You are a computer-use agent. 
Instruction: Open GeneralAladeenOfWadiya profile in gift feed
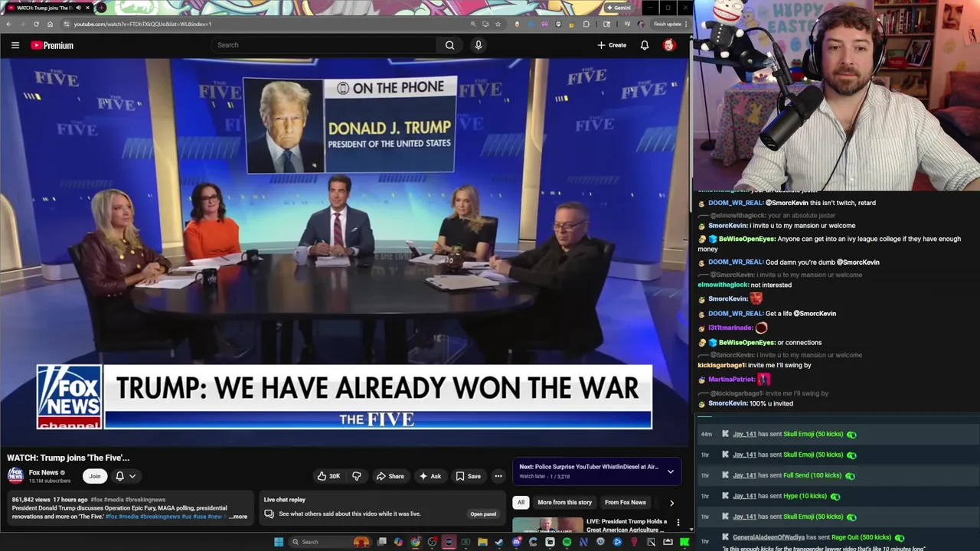769,537
